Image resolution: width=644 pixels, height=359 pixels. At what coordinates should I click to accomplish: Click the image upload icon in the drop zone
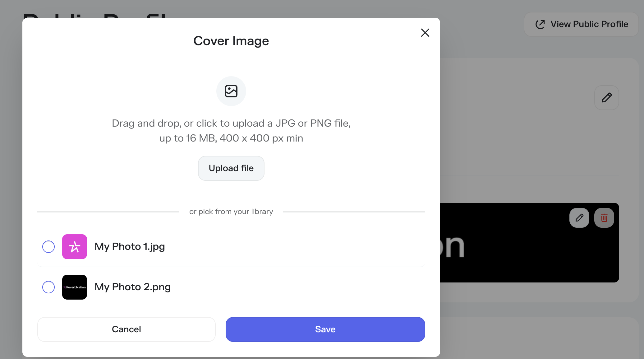click(x=231, y=91)
